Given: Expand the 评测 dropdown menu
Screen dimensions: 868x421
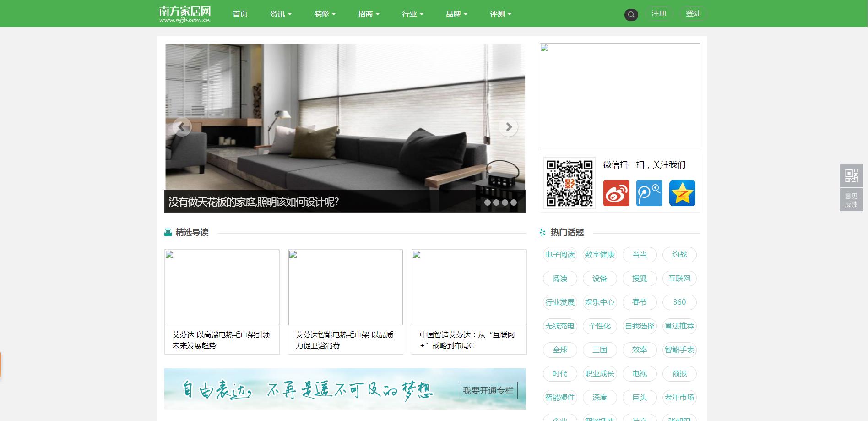Looking at the screenshot, I should pyautogui.click(x=500, y=14).
